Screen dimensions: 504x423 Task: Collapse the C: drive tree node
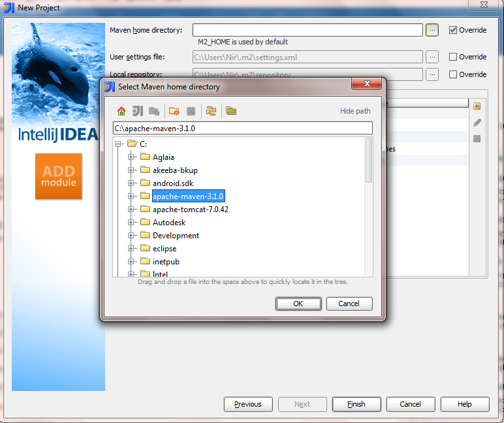pyautogui.click(x=118, y=144)
